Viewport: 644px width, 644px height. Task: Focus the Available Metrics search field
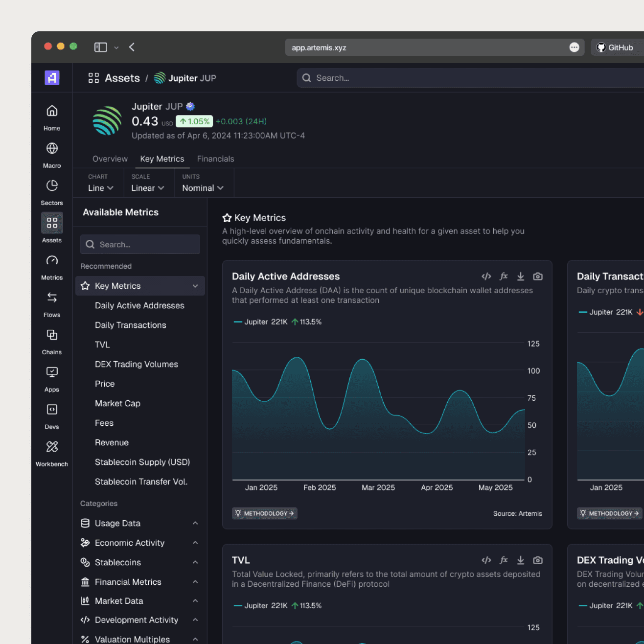(140, 244)
